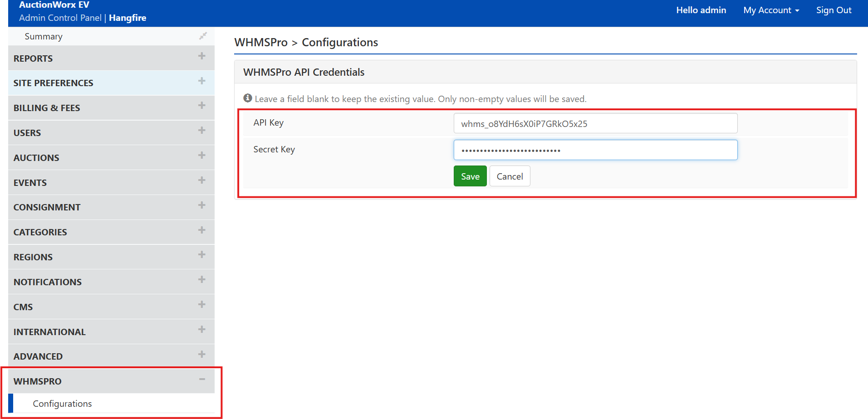This screenshot has width=868, height=419.
Task: Expand the Categories section plus icon
Action: click(x=202, y=230)
